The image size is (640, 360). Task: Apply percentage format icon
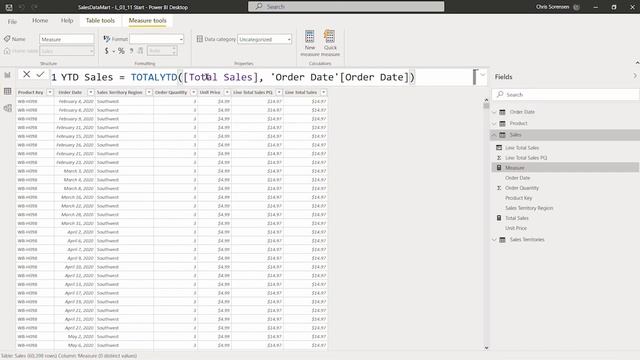click(121, 51)
